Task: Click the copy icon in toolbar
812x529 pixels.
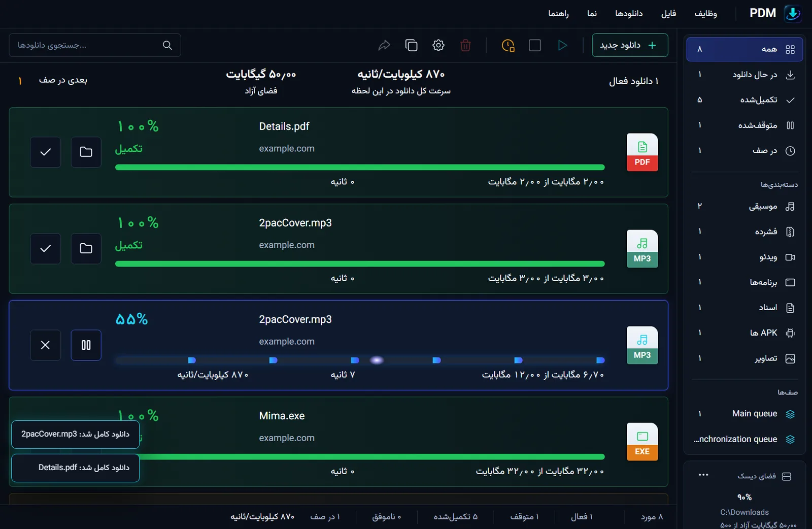Action: (412, 45)
